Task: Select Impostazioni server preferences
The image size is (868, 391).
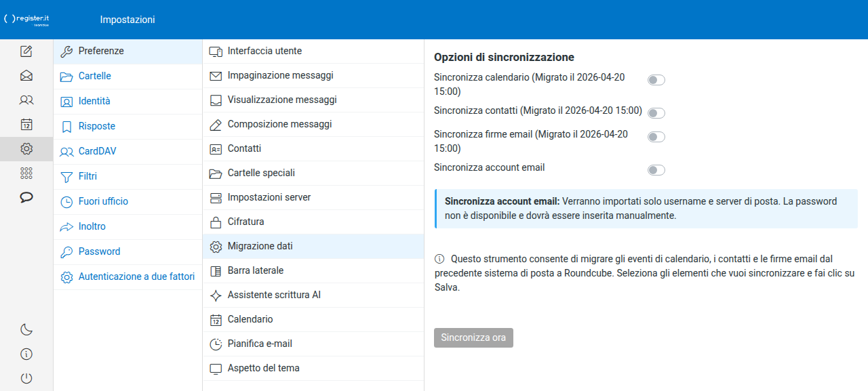Action: (x=313, y=197)
